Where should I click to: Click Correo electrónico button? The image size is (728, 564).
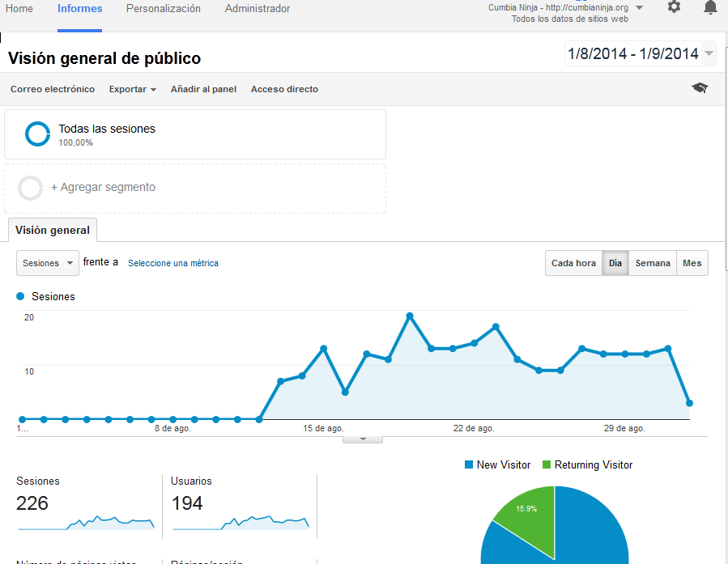(x=53, y=89)
